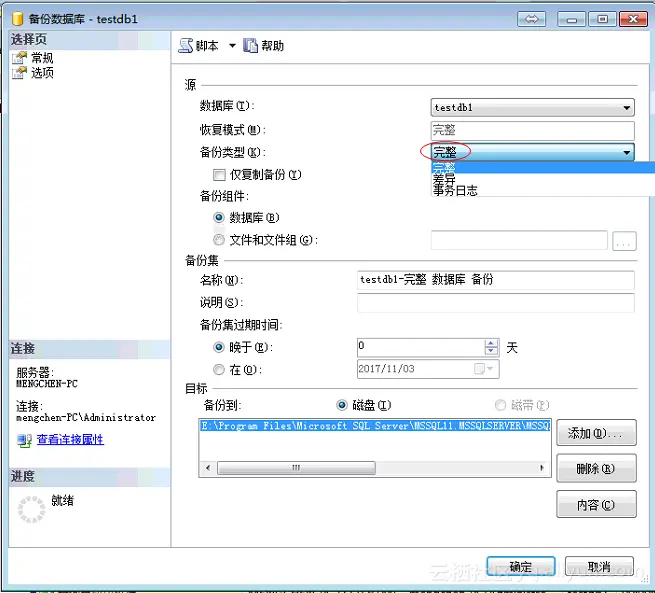Viewport: 655px width, 593px height.
Task: Select 磁带 as backup destination
Action: (500, 405)
